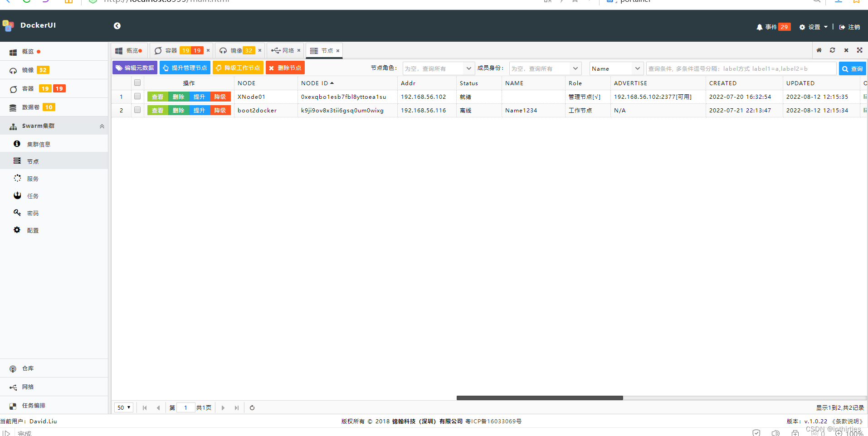Click 提升 for boot2docker
The image size is (868, 436).
(200, 111)
